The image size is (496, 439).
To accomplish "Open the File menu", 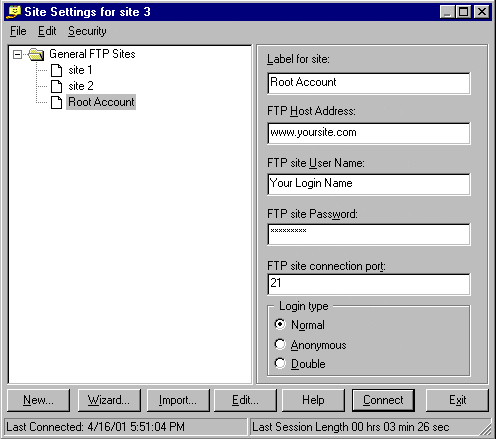I will point(18,31).
